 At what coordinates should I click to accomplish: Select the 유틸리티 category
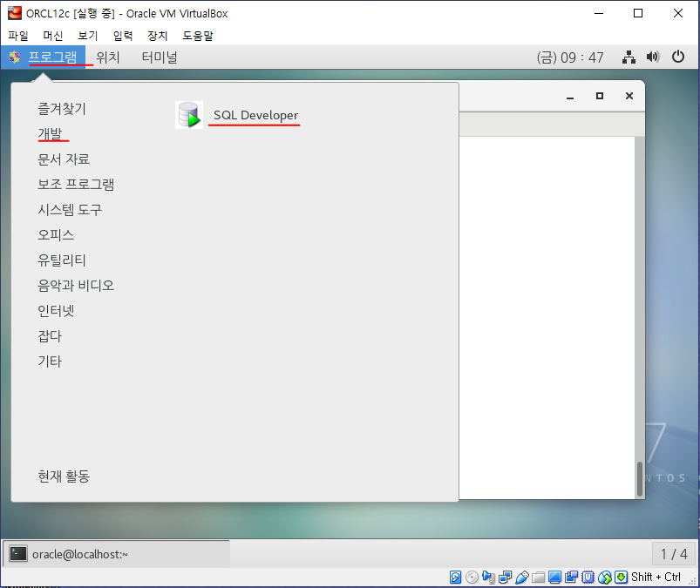tap(62, 260)
